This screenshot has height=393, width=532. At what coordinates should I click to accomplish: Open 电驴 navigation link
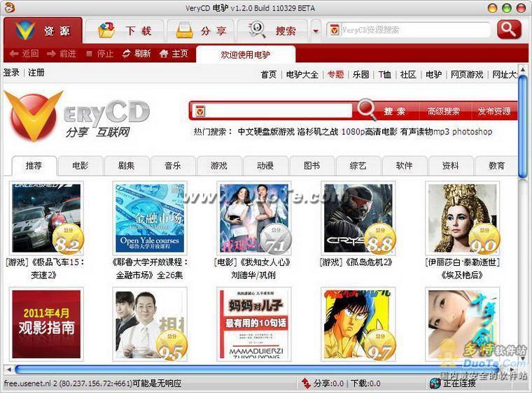pos(433,74)
